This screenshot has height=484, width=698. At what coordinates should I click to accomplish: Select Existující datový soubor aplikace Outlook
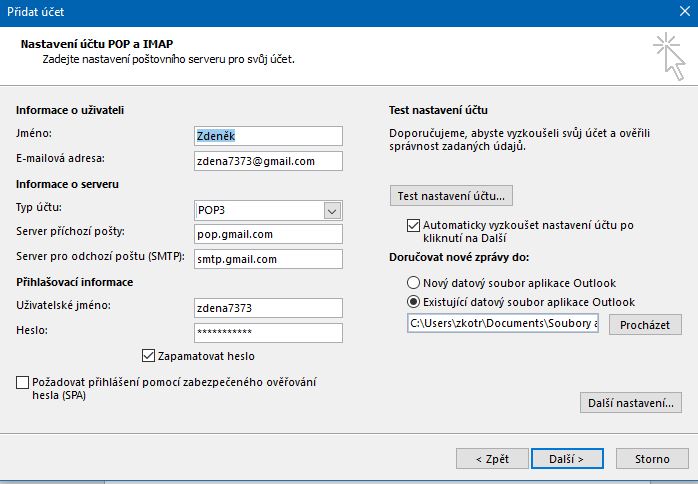click(414, 302)
